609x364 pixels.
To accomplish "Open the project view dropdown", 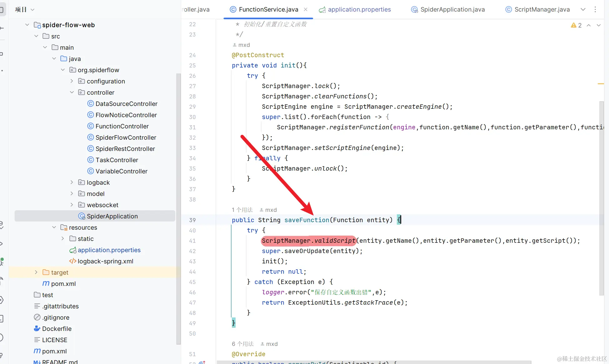I will 32,10.
